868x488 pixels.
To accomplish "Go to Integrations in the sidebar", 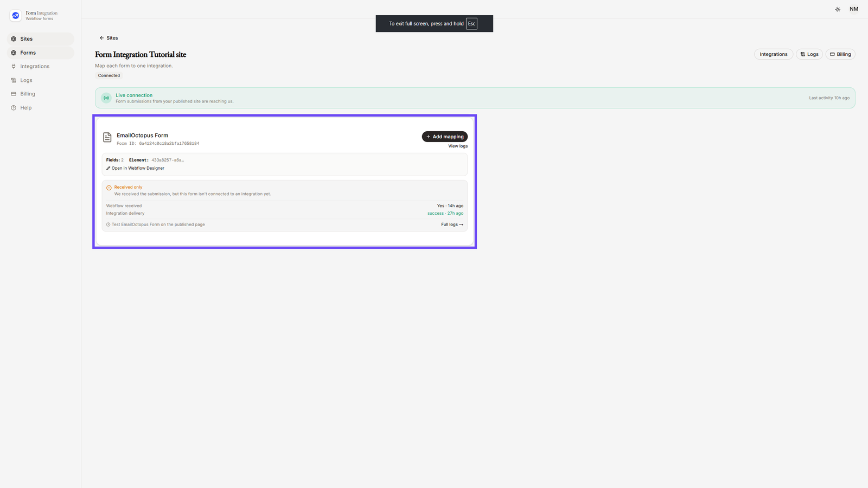I will (41, 66).
